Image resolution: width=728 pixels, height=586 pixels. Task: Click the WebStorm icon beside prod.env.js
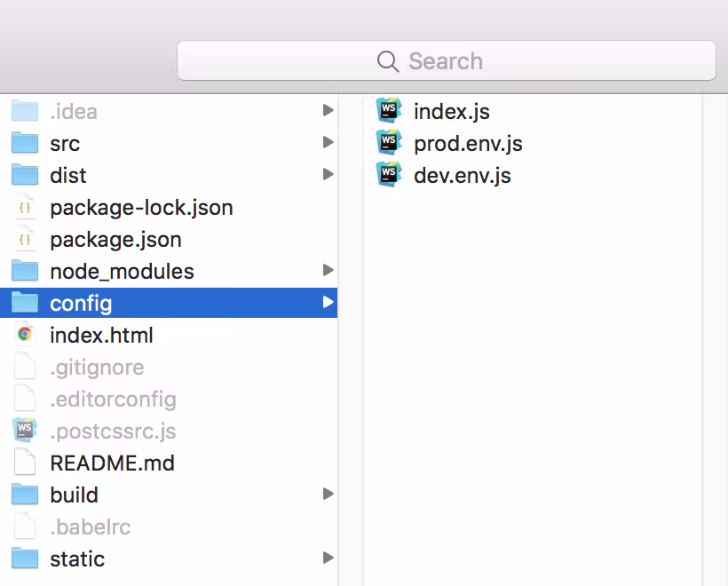(x=389, y=143)
